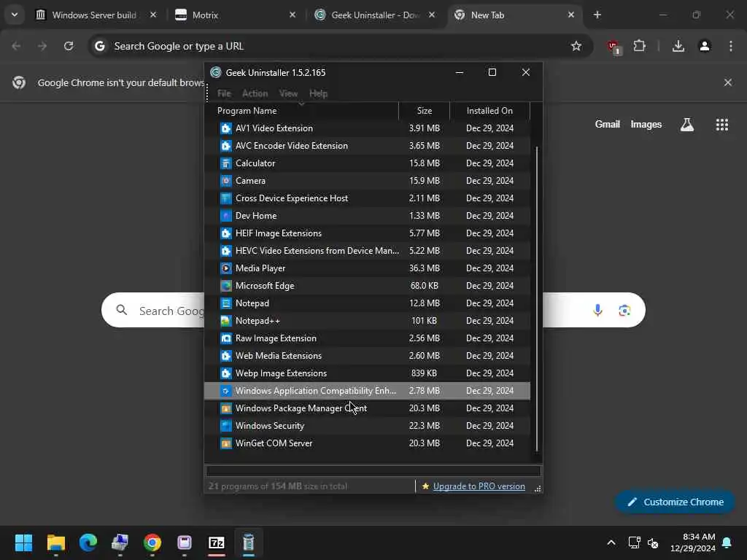Open the Action menu in Geek Uninstaller
The image size is (747, 560).
[x=255, y=93]
